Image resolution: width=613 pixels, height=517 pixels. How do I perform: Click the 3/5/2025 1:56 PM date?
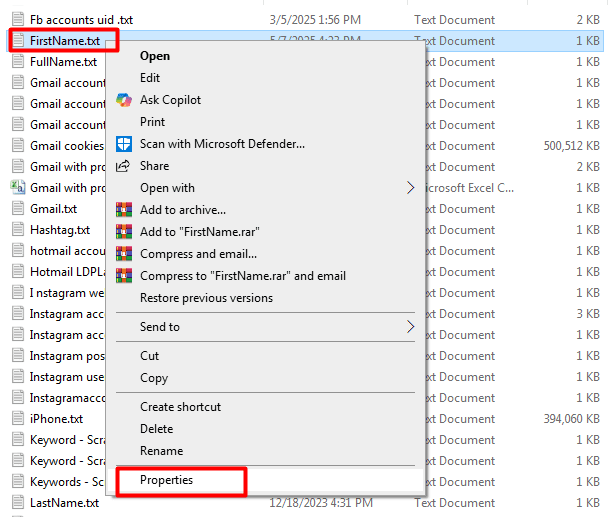[315, 20]
